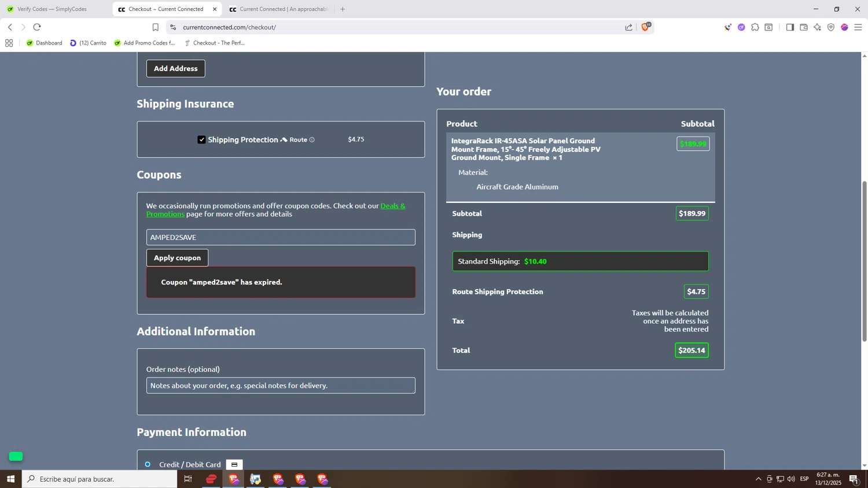Open Task View on the taskbar
This screenshot has width=868, height=488.
pos(188,479)
